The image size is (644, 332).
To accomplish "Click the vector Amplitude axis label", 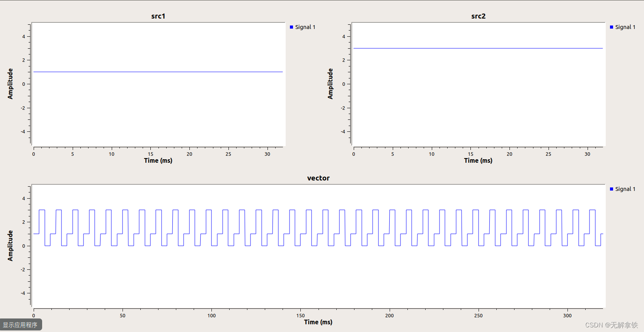I will point(10,246).
